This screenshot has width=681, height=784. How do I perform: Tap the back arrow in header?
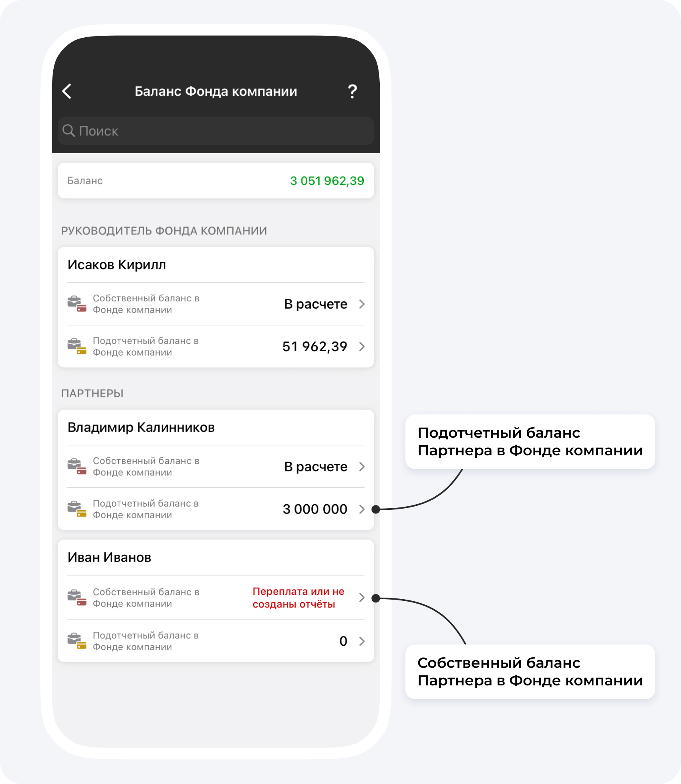click(x=67, y=91)
